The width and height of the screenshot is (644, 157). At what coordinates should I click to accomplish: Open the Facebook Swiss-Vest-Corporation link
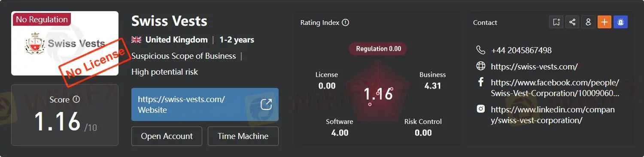point(555,88)
